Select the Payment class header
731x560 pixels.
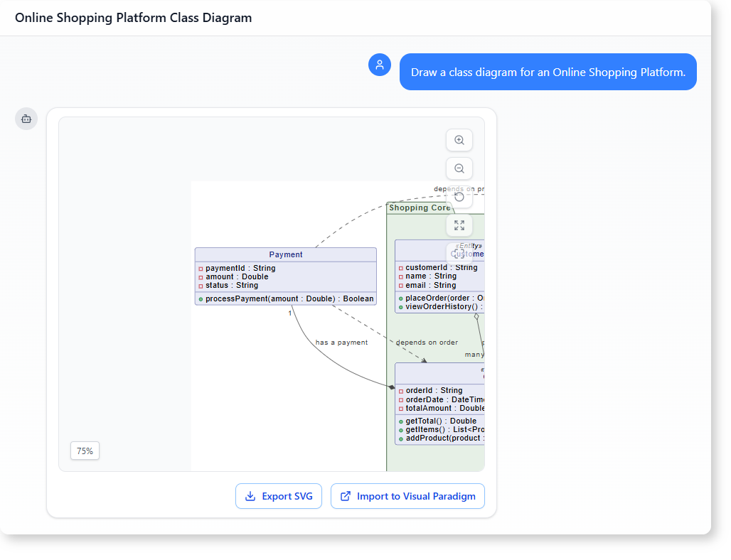286,254
